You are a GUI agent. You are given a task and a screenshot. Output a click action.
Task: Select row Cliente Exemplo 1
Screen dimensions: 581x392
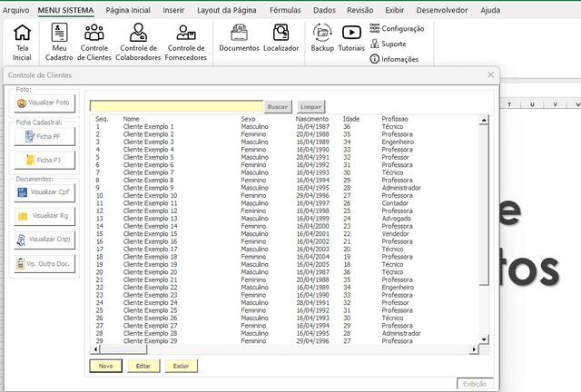[x=284, y=127]
